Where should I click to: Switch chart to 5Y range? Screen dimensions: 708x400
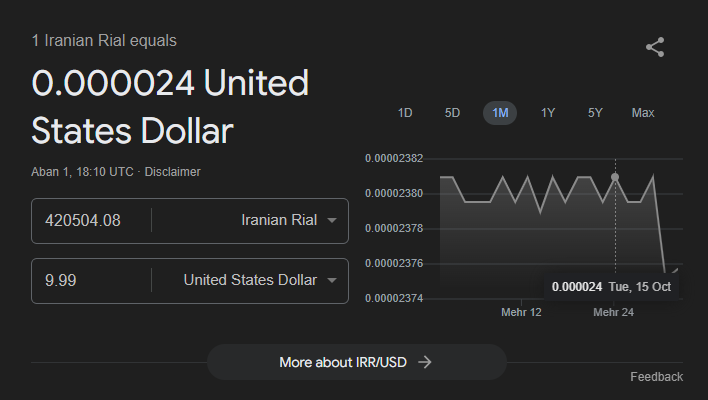pyautogui.click(x=595, y=113)
